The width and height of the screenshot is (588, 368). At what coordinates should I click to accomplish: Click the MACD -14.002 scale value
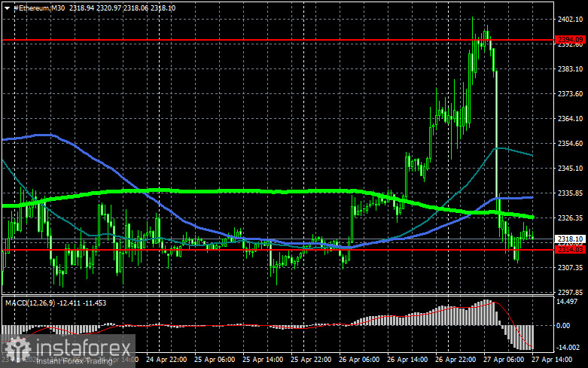[x=568, y=348]
